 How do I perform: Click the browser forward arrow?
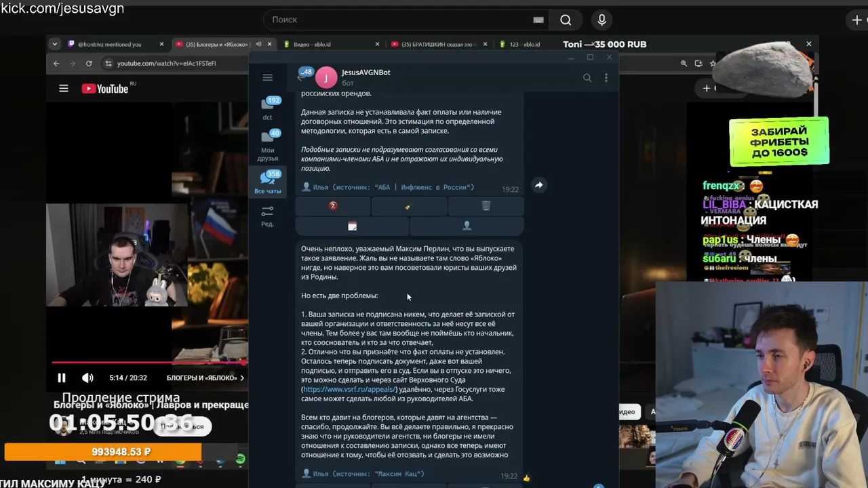73,63
